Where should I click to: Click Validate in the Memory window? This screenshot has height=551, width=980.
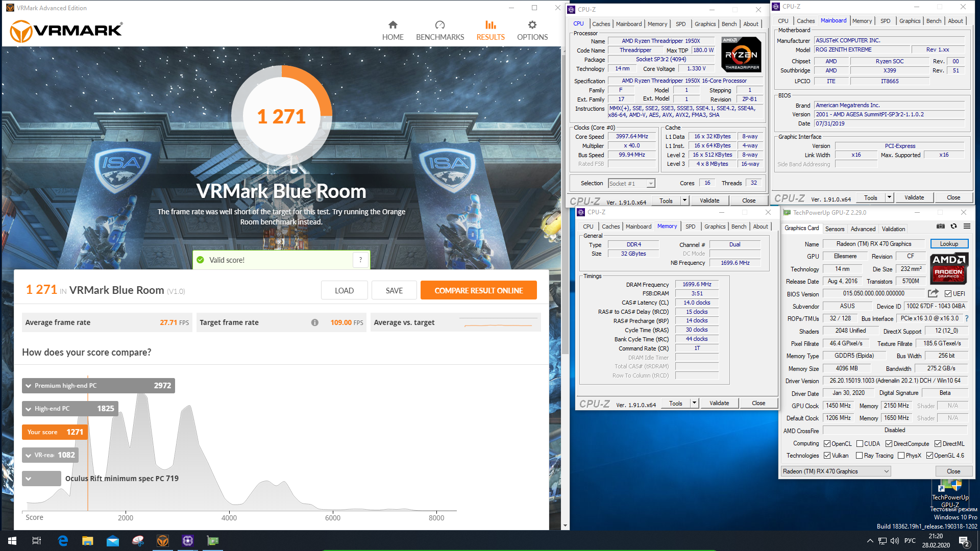tap(719, 403)
